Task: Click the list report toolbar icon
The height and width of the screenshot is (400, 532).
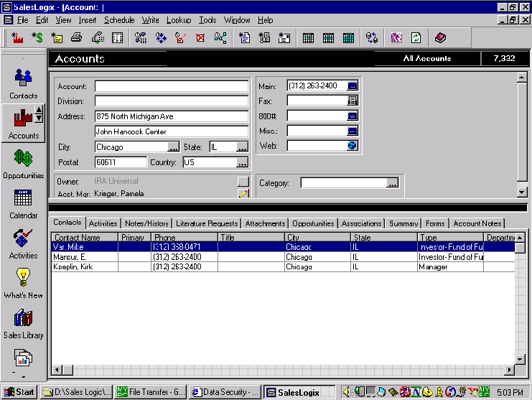Action: (x=118, y=37)
